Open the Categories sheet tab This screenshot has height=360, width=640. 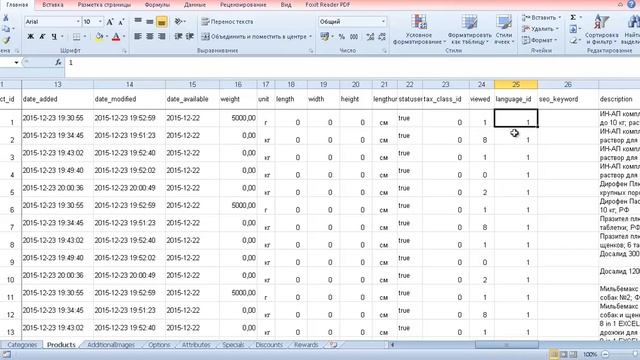[22, 345]
